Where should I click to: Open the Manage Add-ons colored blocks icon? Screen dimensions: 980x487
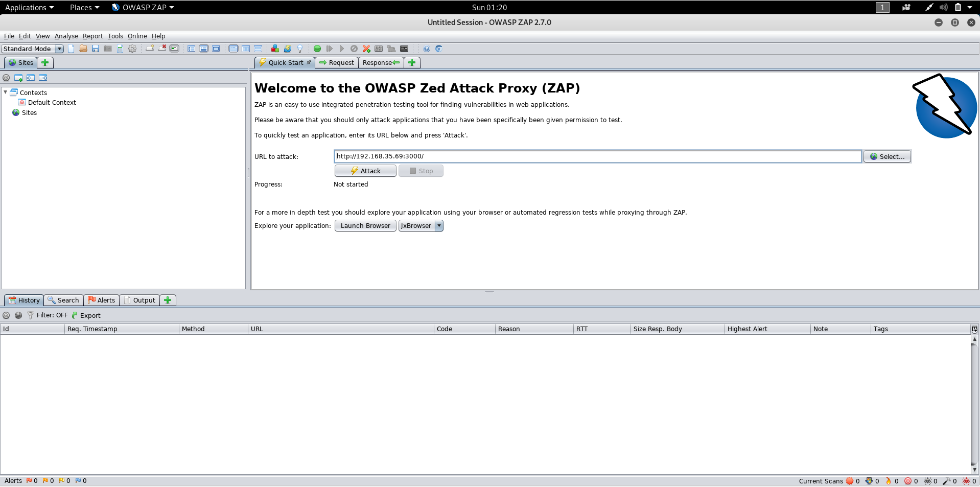275,49
